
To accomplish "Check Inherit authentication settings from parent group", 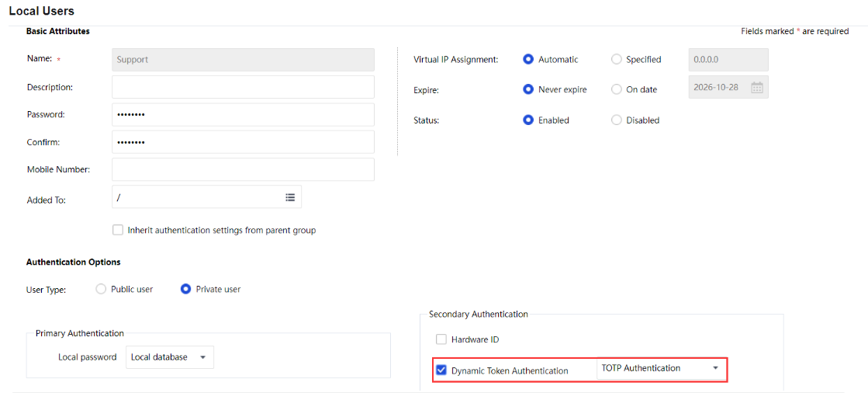I will click(x=118, y=230).
